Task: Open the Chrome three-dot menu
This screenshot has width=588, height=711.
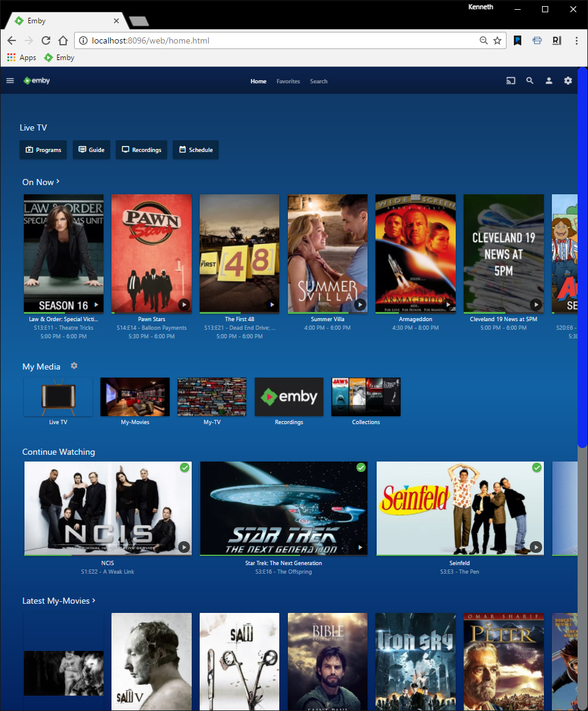Action: pyautogui.click(x=576, y=40)
